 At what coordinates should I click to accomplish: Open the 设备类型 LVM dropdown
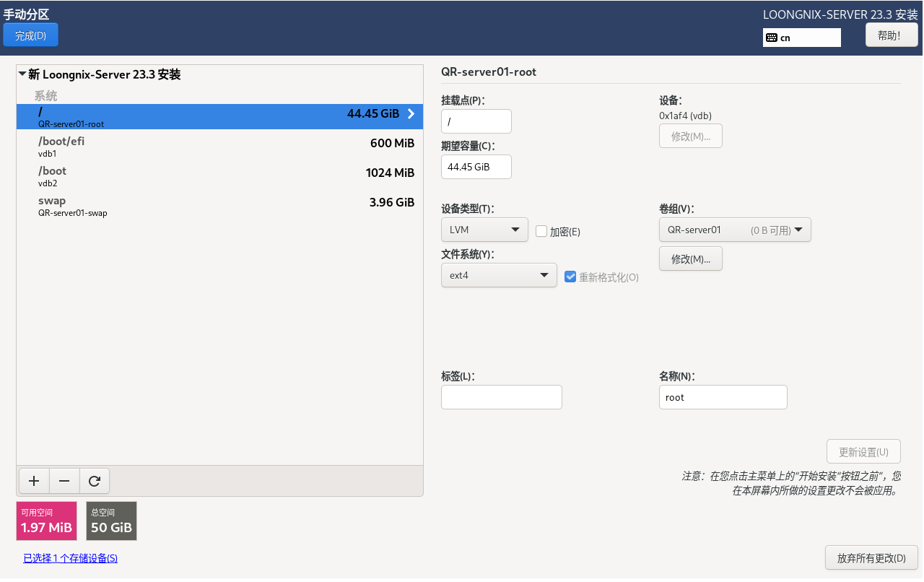pyautogui.click(x=484, y=230)
